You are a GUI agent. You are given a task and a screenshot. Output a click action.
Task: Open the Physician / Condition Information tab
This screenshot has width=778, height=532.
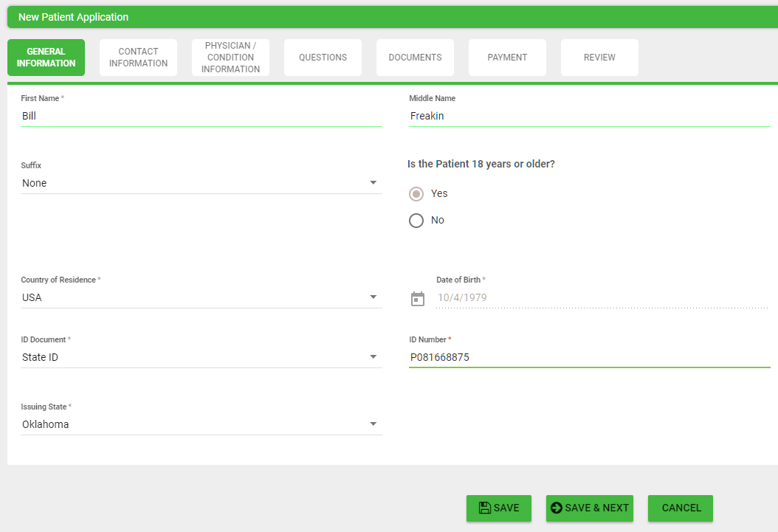(230, 58)
